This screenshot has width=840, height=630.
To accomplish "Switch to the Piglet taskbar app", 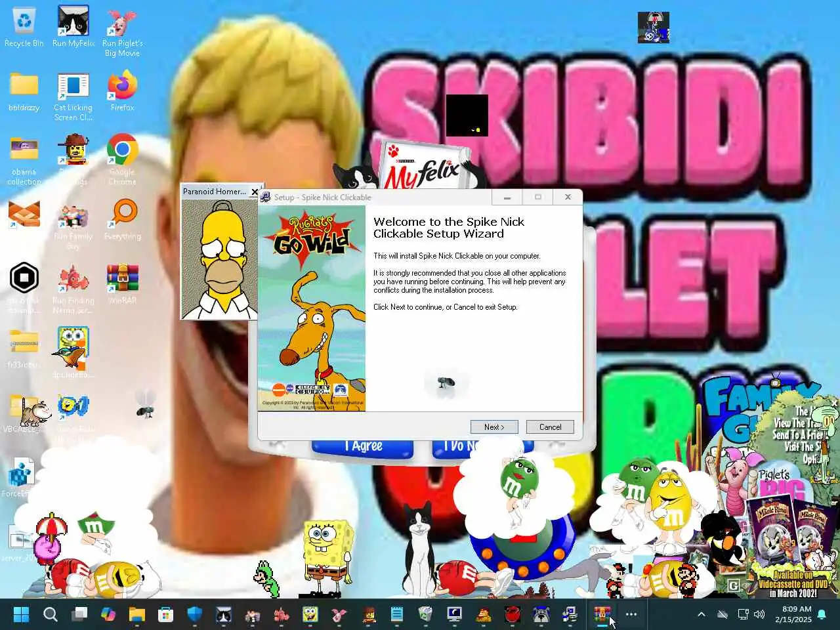I will coord(339,614).
